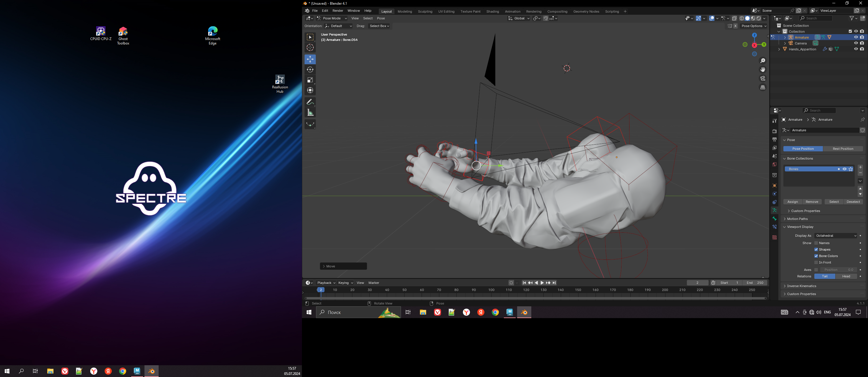
Task: Open the Drag Select Box dropdown
Action: [379, 26]
